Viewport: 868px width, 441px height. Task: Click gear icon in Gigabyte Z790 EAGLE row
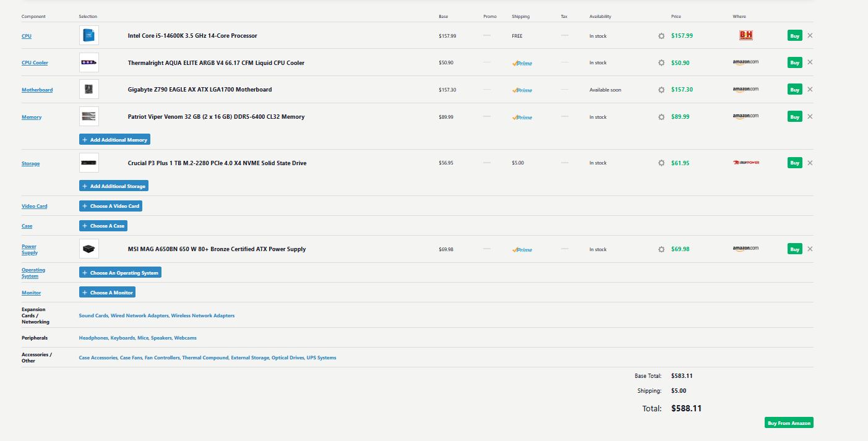point(661,90)
